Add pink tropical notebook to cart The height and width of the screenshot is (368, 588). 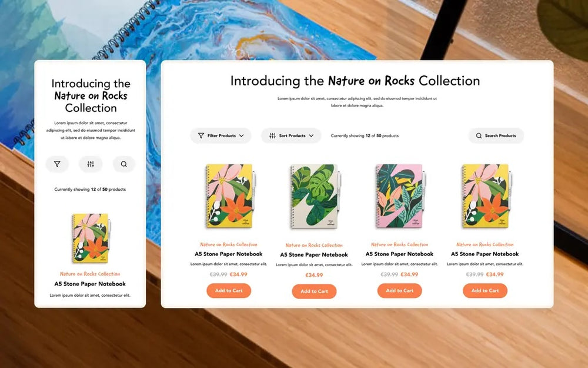pos(400,291)
